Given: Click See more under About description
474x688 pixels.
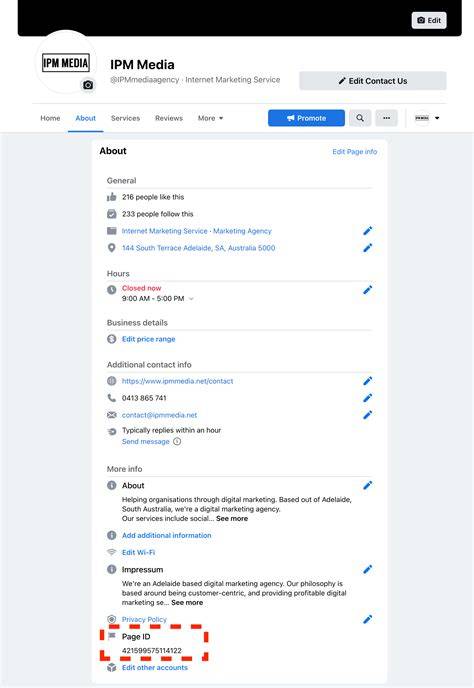Looking at the screenshot, I should click(232, 519).
